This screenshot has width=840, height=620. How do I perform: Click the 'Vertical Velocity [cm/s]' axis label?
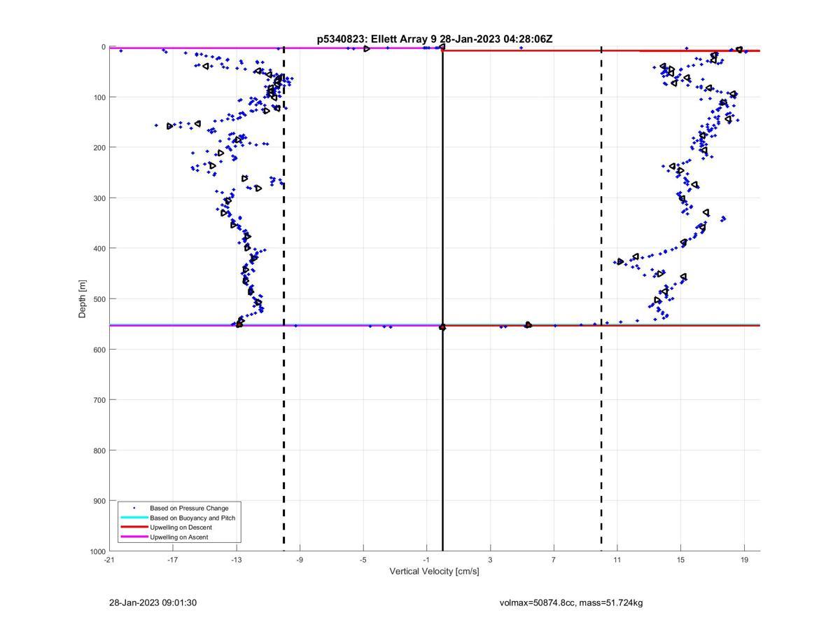(x=435, y=572)
